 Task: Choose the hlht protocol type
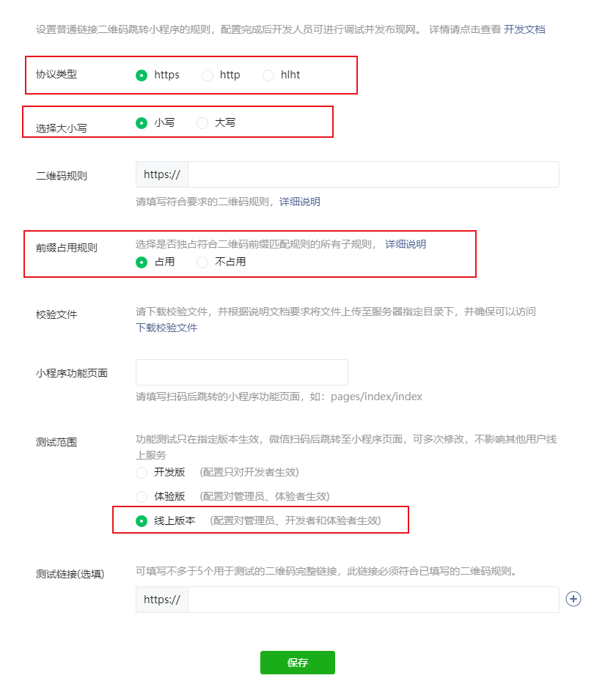tap(268, 75)
